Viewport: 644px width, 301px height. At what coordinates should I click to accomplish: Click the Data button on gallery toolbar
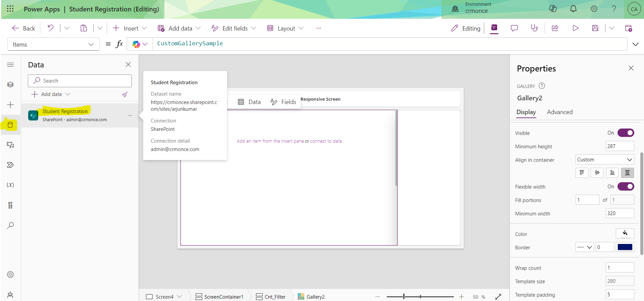click(249, 102)
